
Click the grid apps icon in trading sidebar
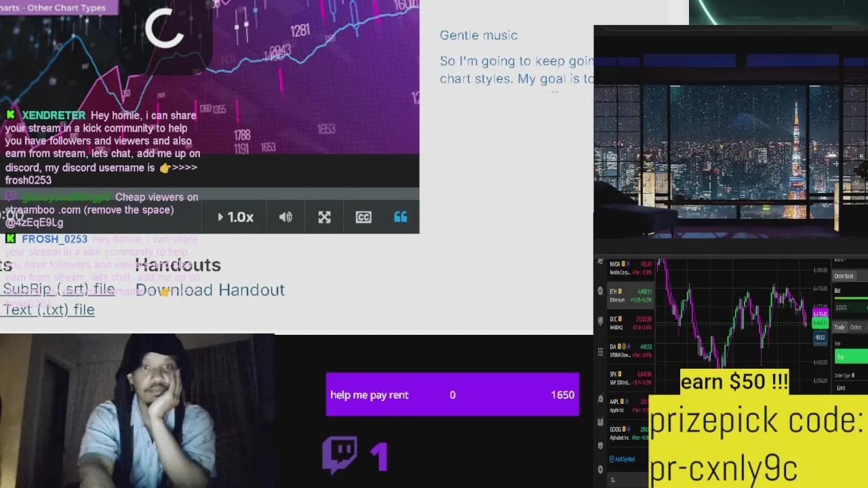[x=600, y=352]
